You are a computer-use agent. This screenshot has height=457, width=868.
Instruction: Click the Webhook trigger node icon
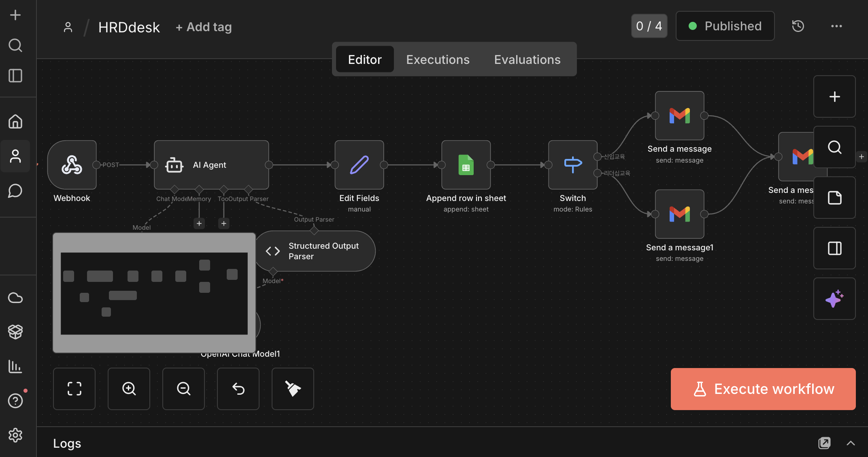point(72,165)
